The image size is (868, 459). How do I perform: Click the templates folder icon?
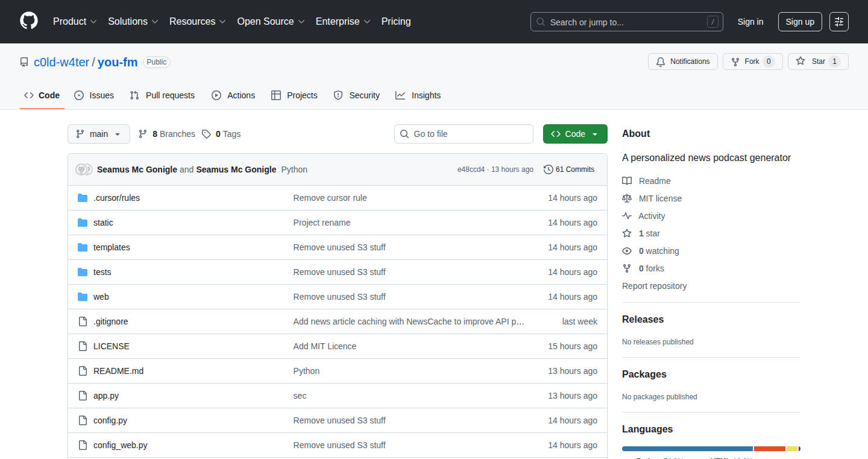click(83, 247)
